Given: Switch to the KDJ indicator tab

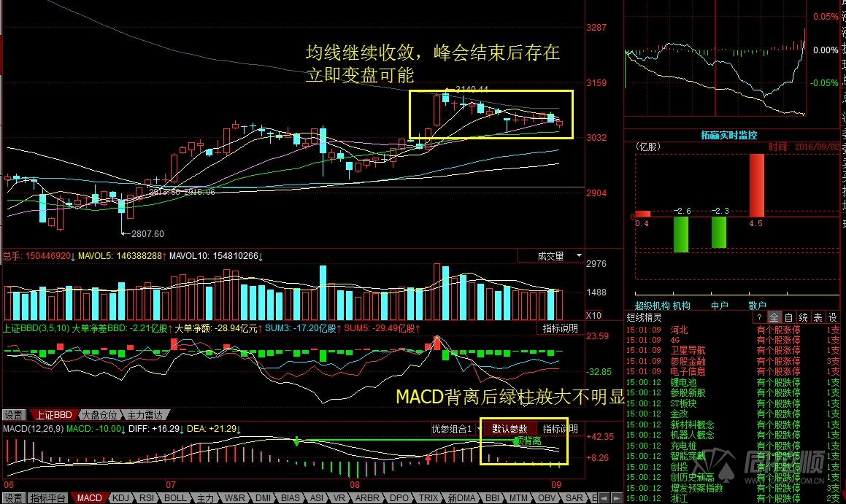Looking at the screenshot, I should (120, 497).
